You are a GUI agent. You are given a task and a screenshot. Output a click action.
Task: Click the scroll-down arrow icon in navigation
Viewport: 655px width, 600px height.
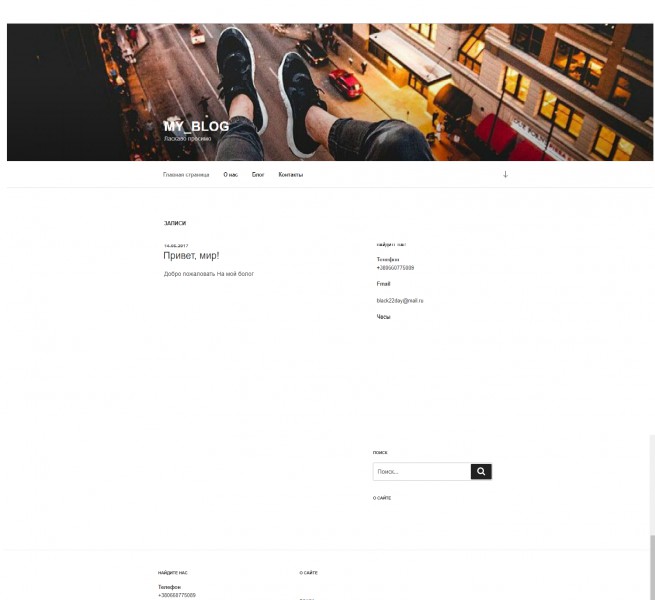pyautogui.click(x=505, y=174)
